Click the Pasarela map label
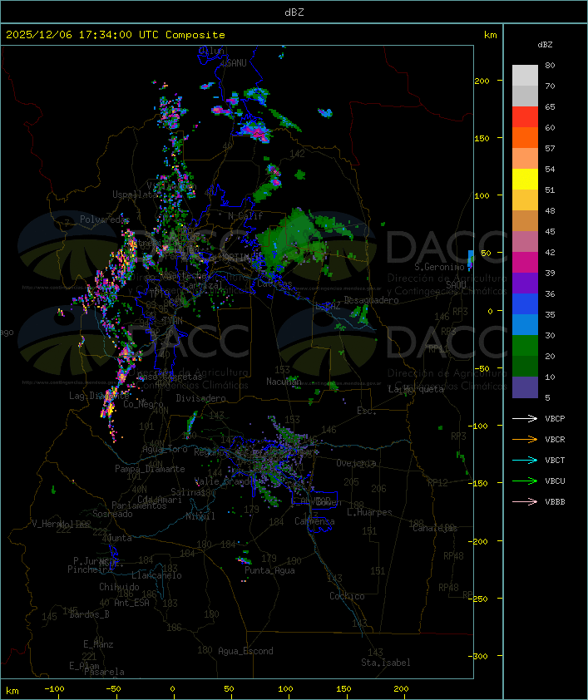Image resolution: width=588 pixels, height=700 pixels. click(104, 672)
